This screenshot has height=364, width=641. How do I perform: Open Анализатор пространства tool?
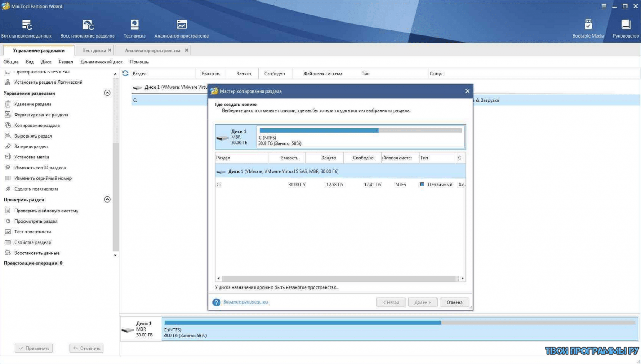pos(182,28)
